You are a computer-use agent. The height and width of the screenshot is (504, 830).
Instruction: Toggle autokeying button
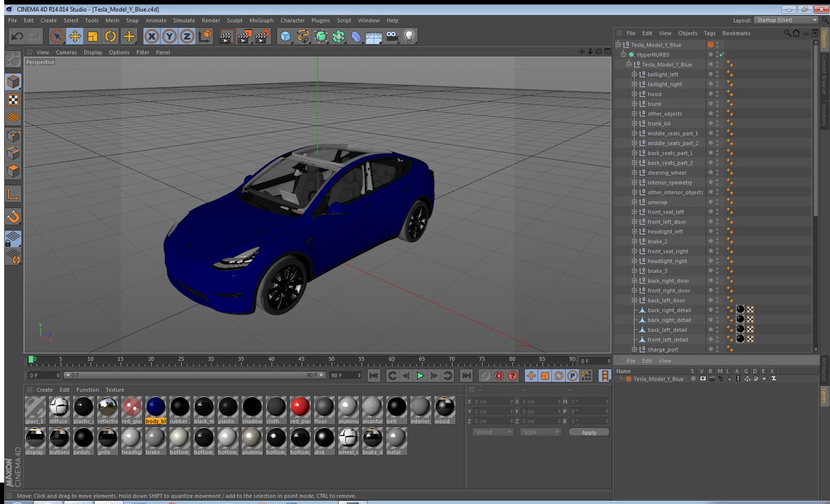point(499,376)
